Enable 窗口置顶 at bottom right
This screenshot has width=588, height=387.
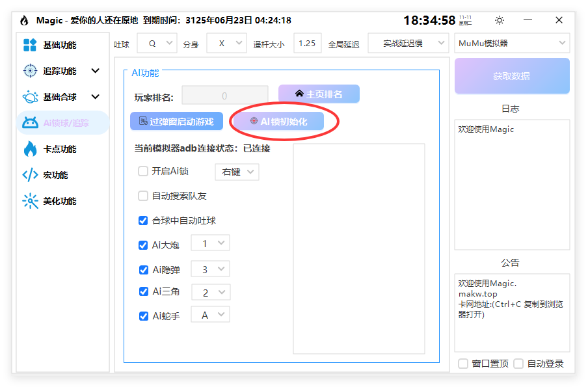(x=463, y=364)
